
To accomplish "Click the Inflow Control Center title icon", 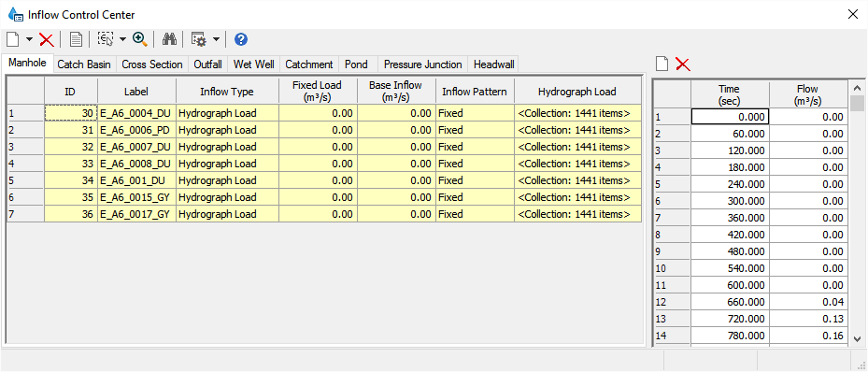I will (x=16, y=14).
